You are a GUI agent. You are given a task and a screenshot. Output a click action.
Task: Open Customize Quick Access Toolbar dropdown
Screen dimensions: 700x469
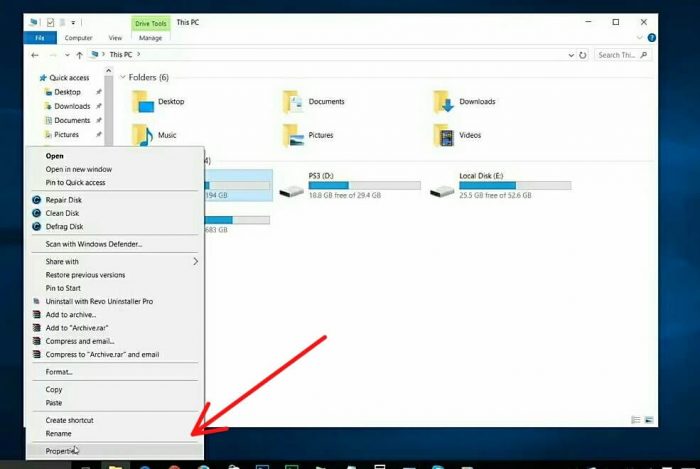pos(73,22)
